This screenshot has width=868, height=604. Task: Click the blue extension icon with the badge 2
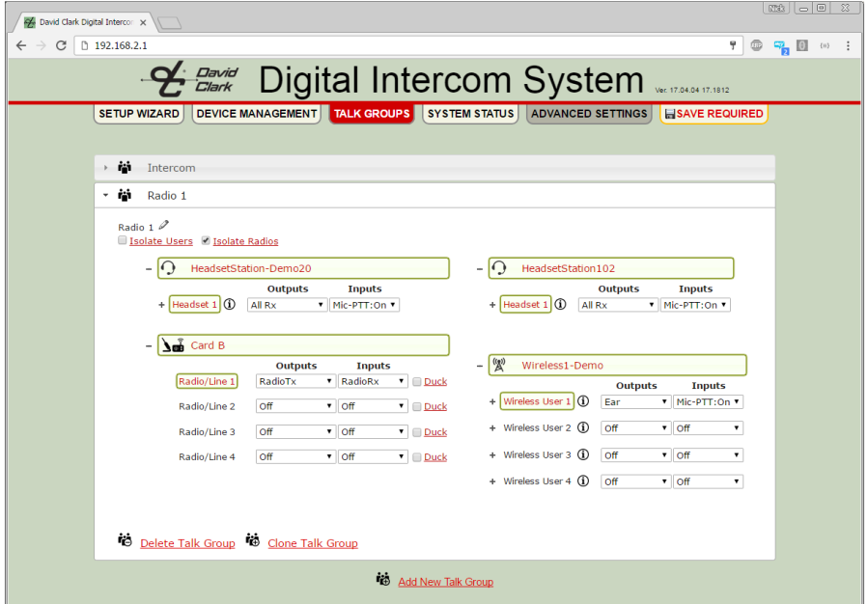tap(781, 47)
